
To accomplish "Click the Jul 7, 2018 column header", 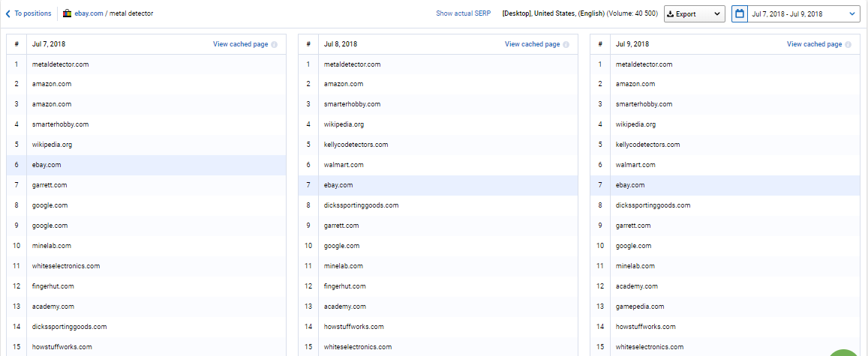I will 48,44.
